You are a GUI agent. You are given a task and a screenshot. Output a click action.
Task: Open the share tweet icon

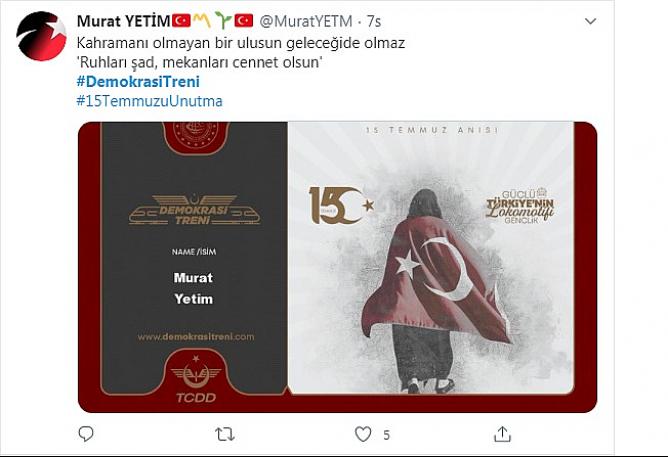502,434
